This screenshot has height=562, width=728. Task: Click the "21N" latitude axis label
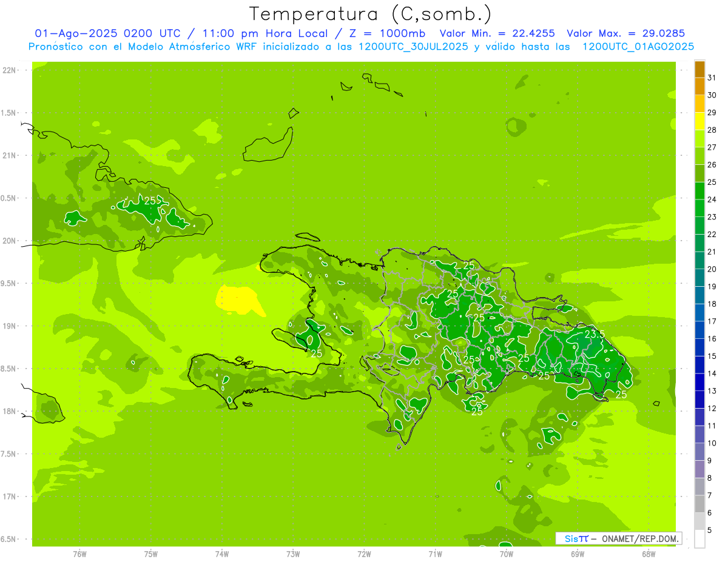(8, 155)
